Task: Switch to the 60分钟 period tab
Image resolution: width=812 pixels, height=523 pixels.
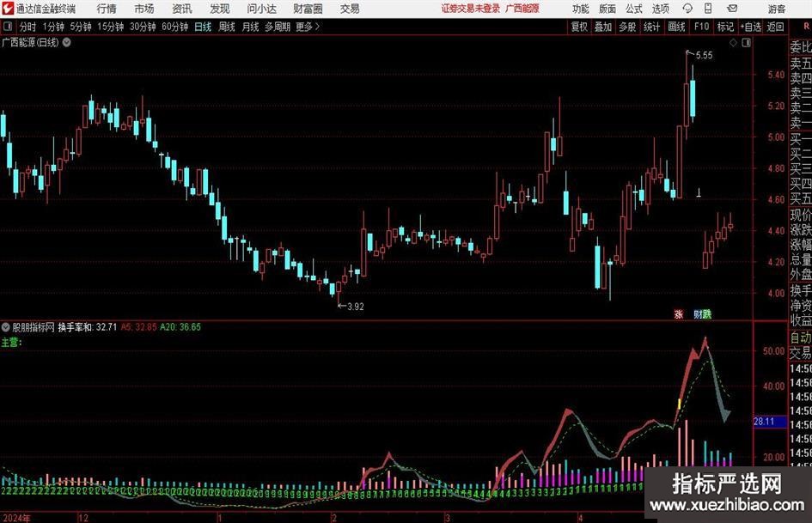Action: click(175, 27)
